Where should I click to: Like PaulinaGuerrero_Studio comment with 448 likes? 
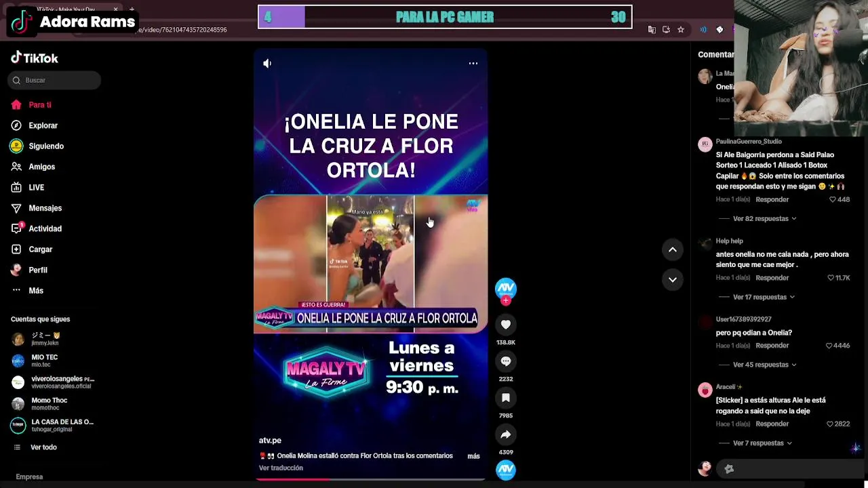tap(833, 200)
